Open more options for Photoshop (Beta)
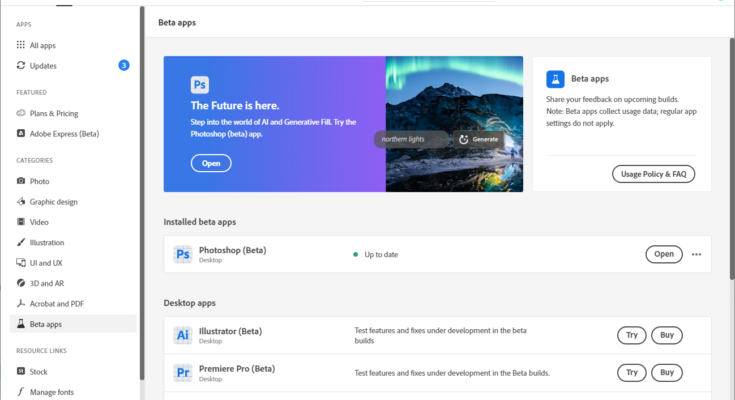The width and height of the screenshot is (735, 400). click(x=696, y=254)
